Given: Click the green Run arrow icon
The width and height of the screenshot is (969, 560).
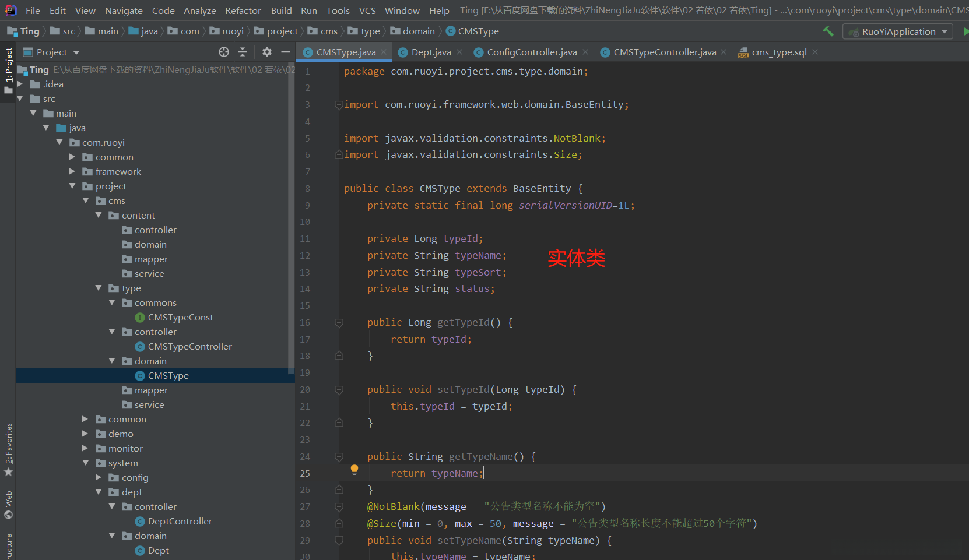Looking at the screenshot, I should (965, 31).
